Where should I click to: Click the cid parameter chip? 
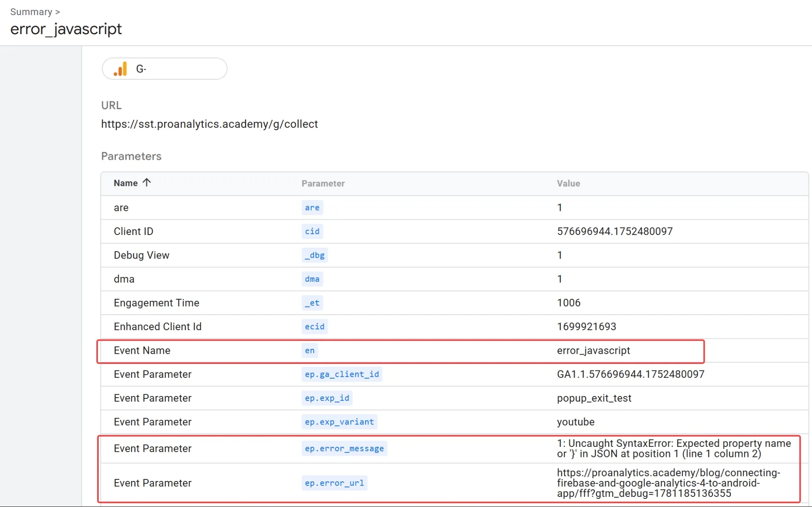(312, 231)
